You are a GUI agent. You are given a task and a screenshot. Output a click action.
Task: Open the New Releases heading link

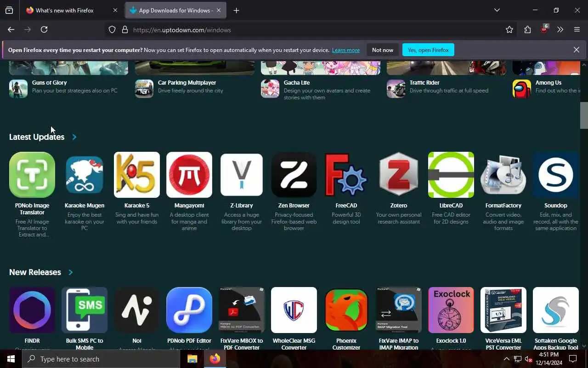click(x=35, y=272)
